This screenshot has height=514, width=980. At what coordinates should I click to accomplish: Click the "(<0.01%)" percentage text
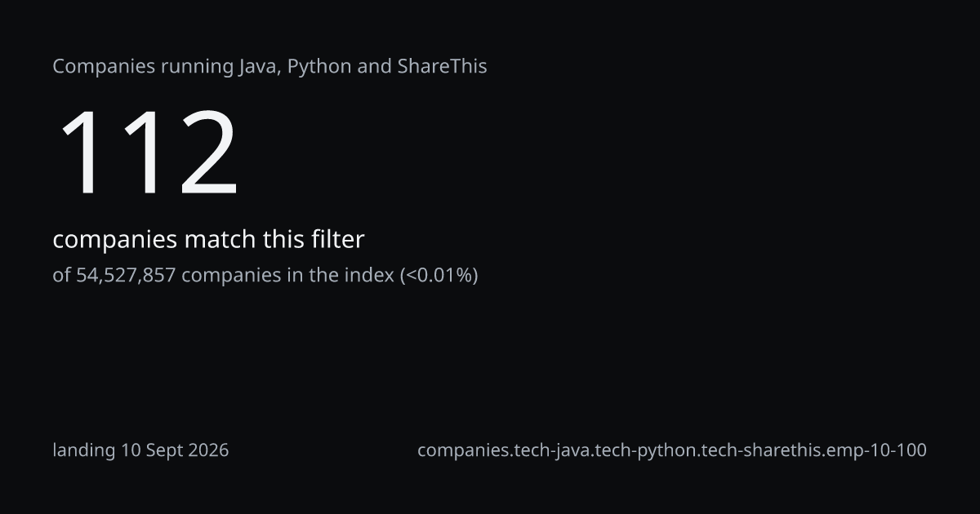(x=439, y=276)
